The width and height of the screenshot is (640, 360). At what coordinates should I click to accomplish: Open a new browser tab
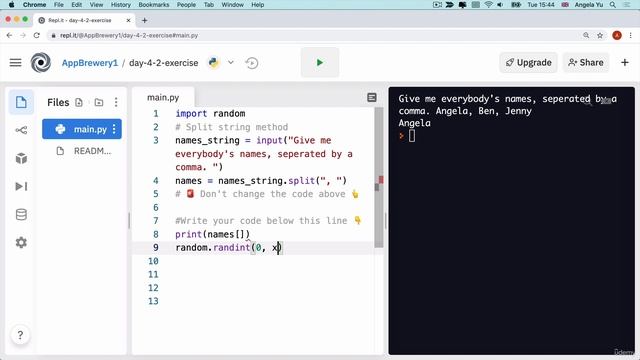(x=144, y=20)
